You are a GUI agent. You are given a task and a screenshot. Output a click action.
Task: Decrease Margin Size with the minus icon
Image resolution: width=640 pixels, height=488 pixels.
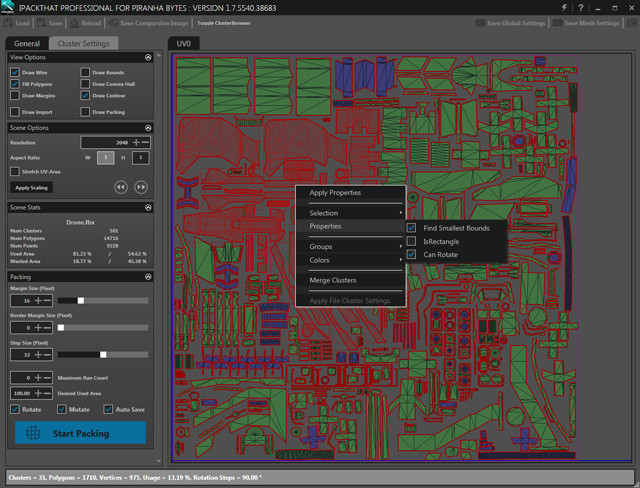pos(48,300)
